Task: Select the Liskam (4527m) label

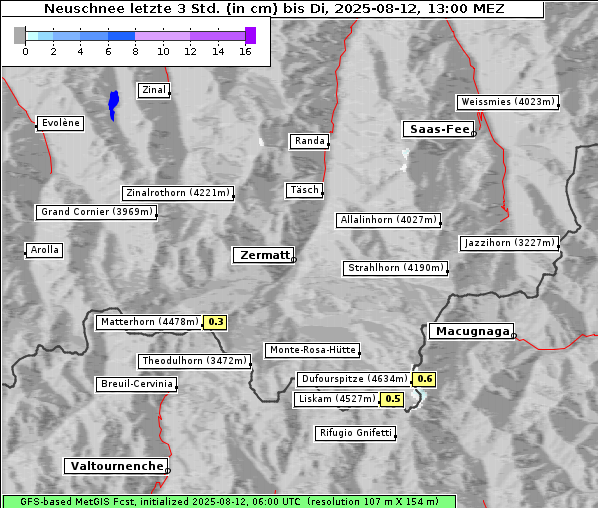Action: [337, 399]
